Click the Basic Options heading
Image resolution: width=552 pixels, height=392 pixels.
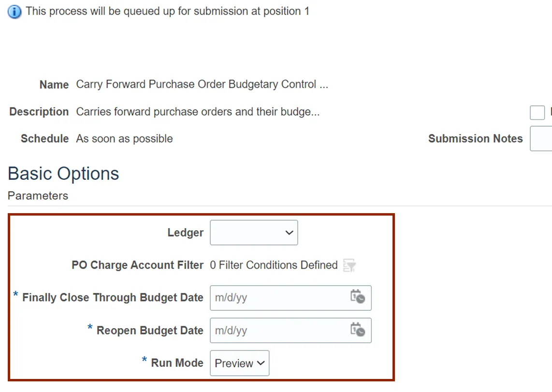point(63,174)
